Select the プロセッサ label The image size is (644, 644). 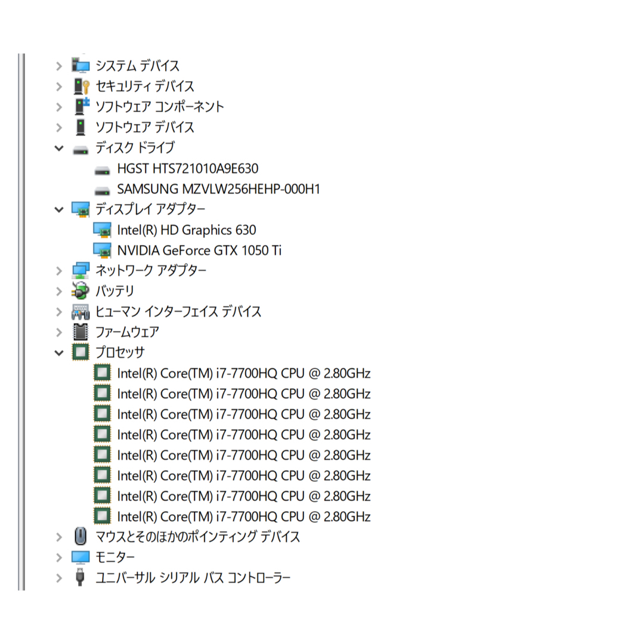(x=120, y=352)
